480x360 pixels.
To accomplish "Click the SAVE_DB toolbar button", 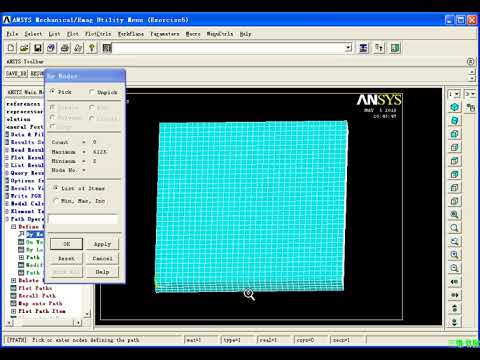I will coord(16,73).
